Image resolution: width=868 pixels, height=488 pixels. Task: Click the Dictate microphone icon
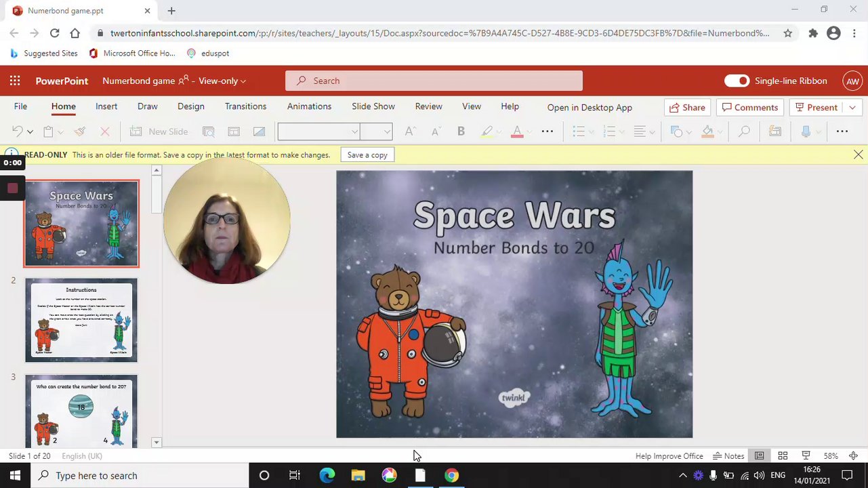click(x=806, y=131)
